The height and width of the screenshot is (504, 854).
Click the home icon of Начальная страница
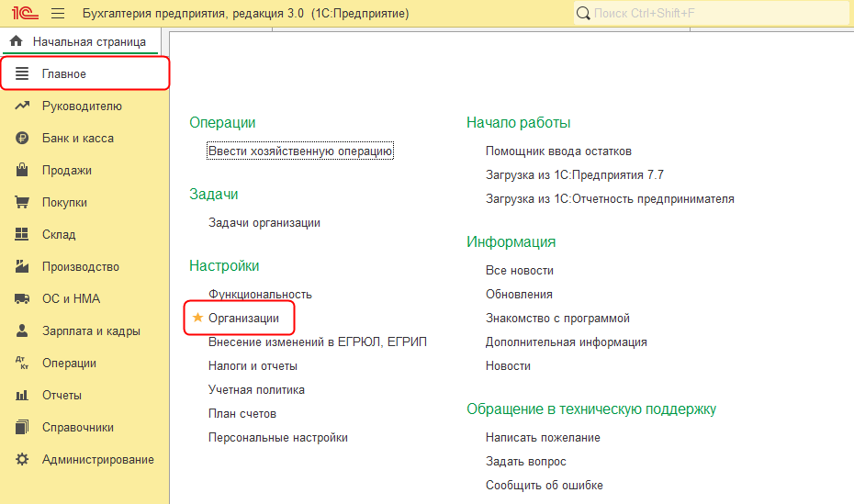tap(17, 41)
